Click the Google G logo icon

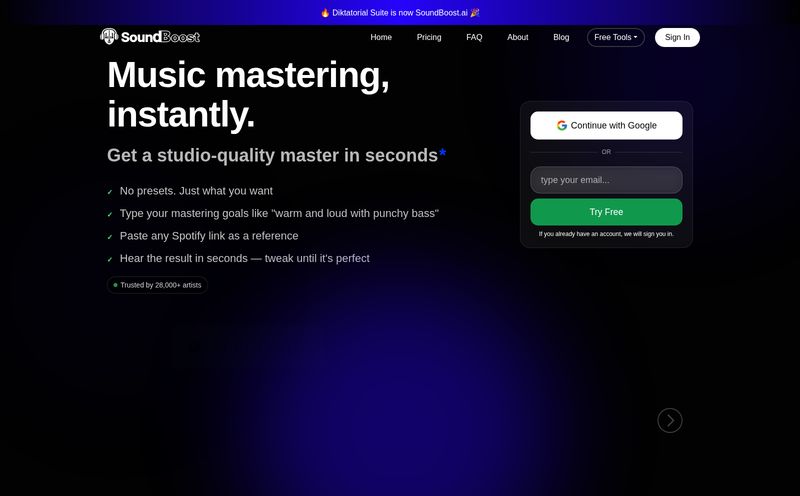tap(562, 126)
